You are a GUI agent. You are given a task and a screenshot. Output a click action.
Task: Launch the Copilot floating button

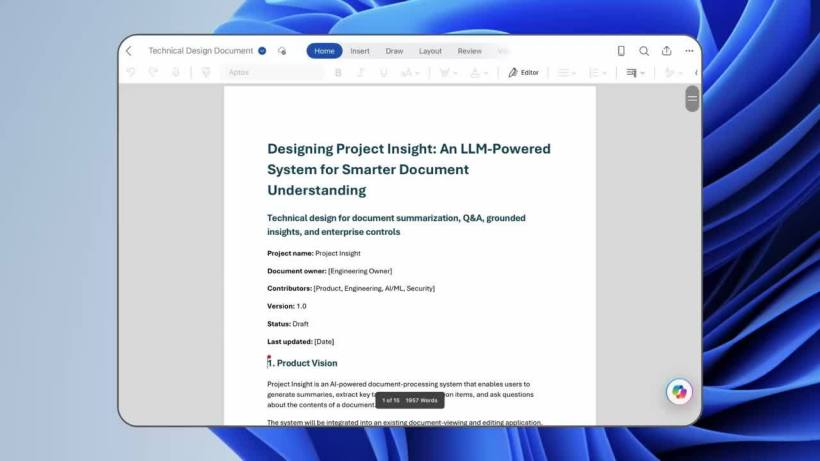coord(679,391)
